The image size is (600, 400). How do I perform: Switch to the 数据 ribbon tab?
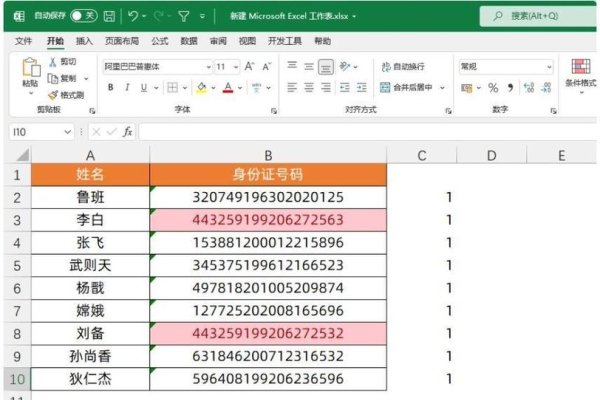[x=189, y=41]
